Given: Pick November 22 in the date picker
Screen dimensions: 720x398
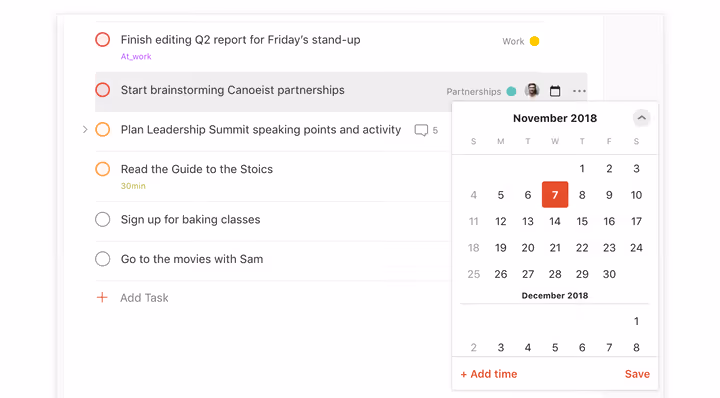Looking at the screenshot, I should click(582, 248).
